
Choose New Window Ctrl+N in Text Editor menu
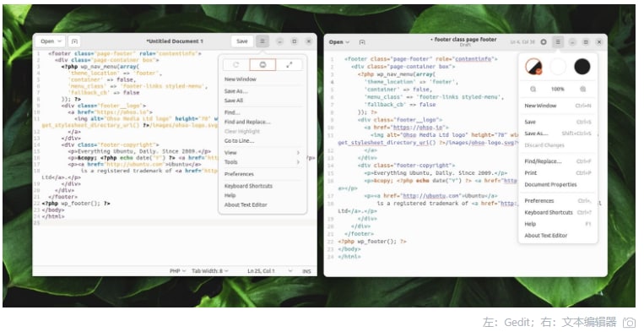click(557, 106)
